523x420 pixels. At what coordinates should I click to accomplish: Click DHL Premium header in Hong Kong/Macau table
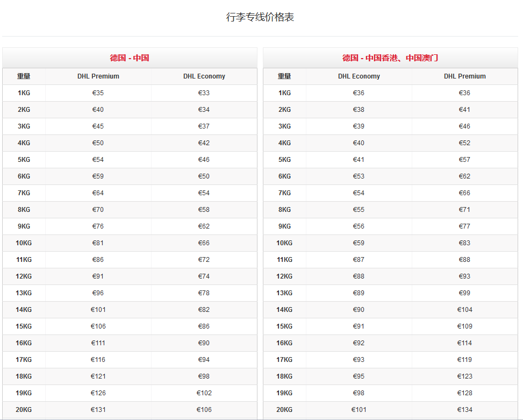[x=464, y=76]
